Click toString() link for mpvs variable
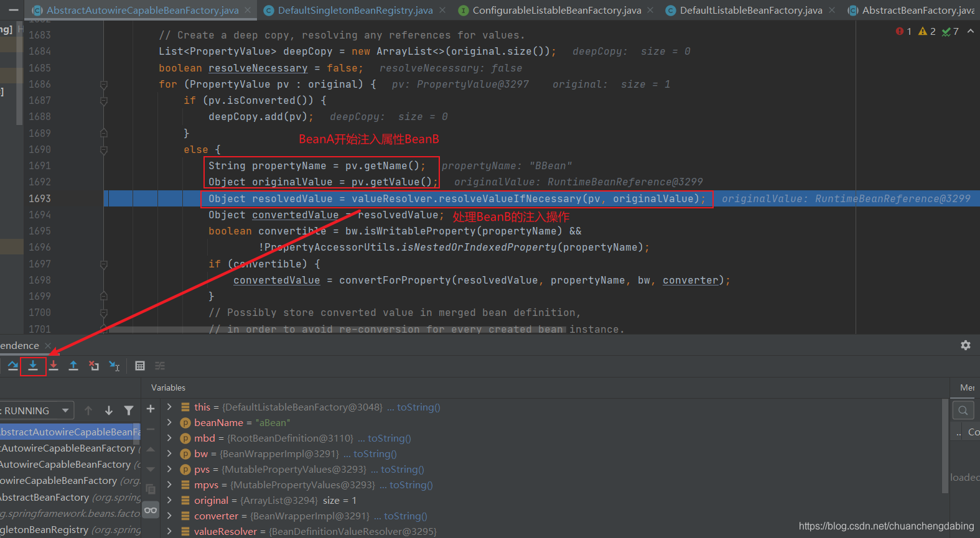Screen dimensions: 980x538 [411, 485]
